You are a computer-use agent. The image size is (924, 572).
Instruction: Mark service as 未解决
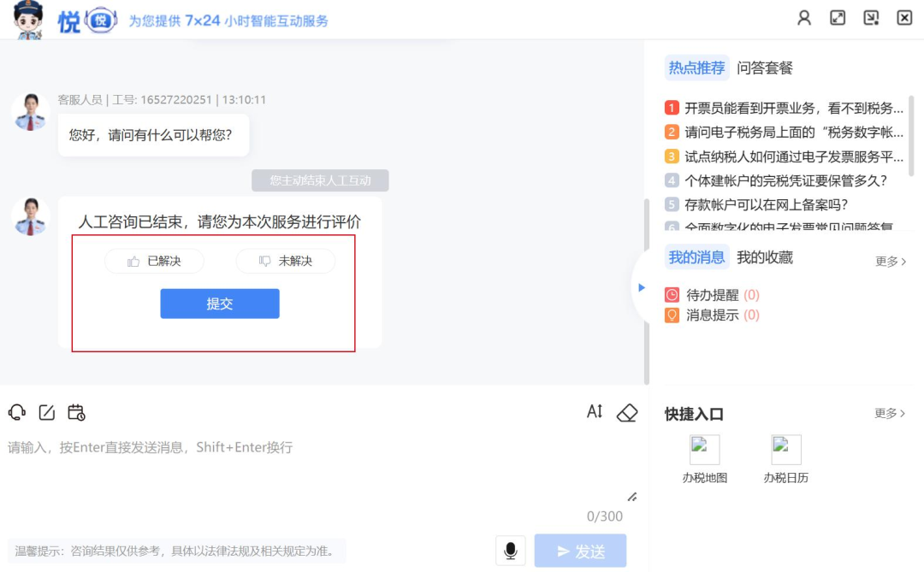pyautogui.click(x=286, y=261)
